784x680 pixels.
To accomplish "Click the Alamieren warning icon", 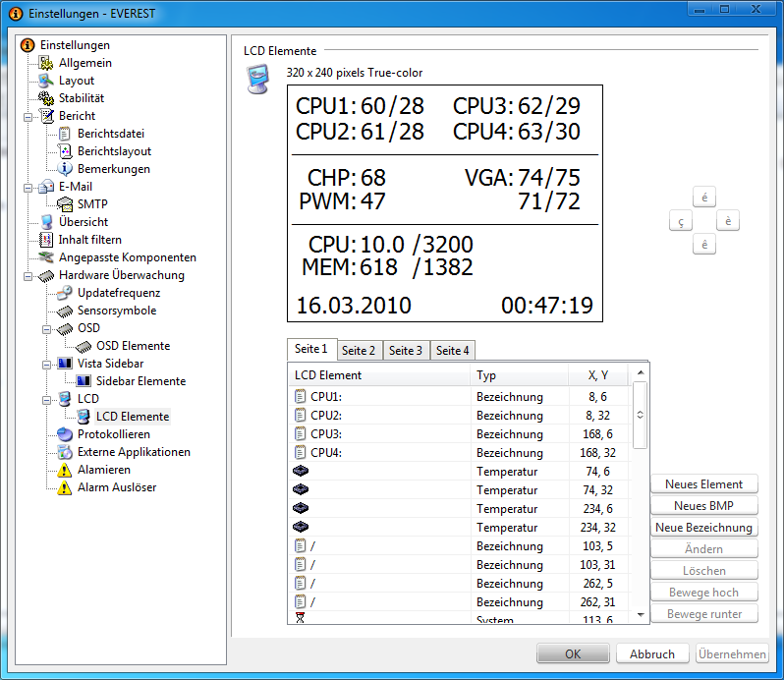I will (x=65, y=470).
